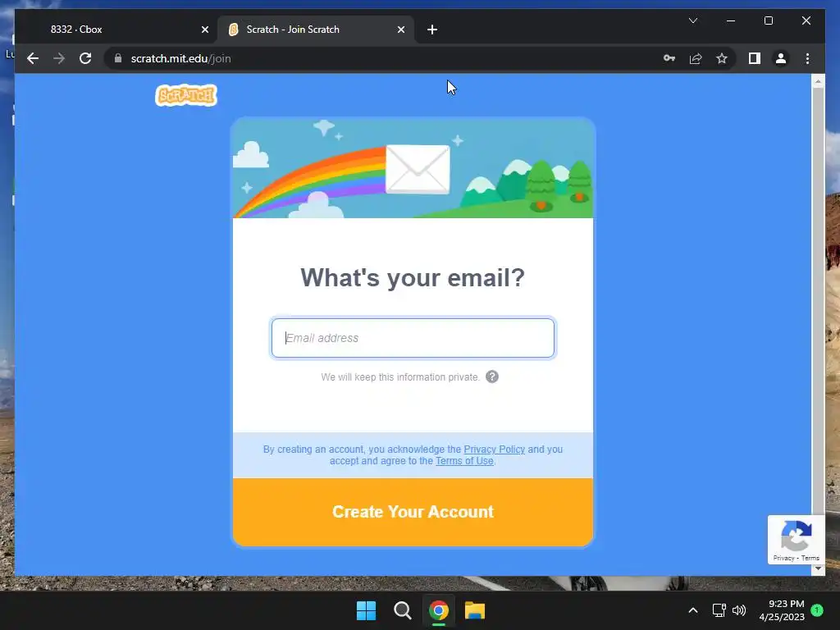The height and width of the screenshot is (630, 840).
Task: Click the site padlock icon
Action: pyautogui.click(x=118, y=58)
